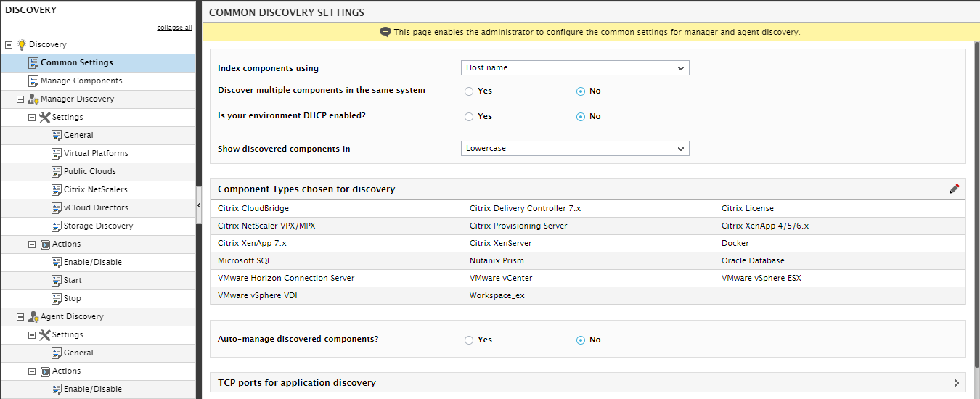The image size is (980, 399).
Task: Click the icon beside Virtual Platforms
Action: point(57,153)
